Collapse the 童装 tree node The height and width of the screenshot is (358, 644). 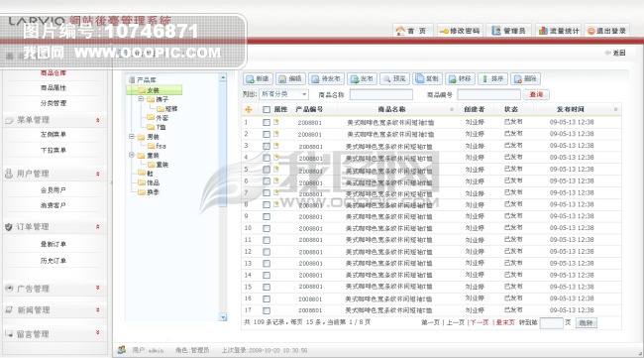132,155
